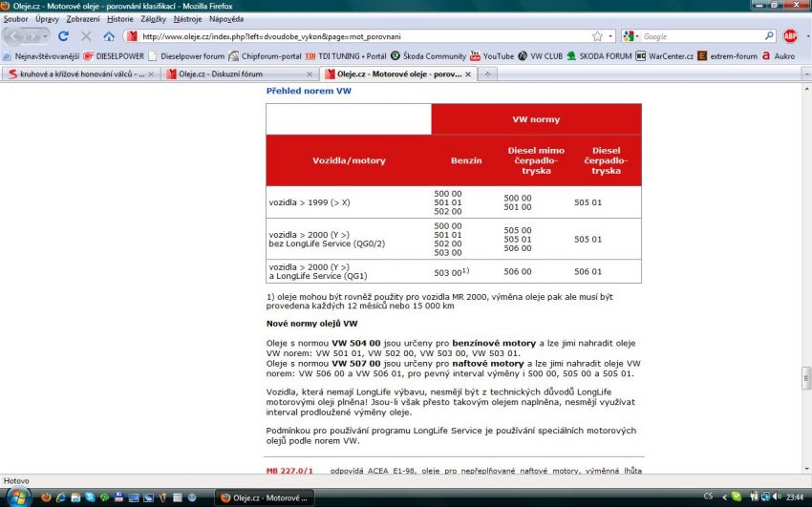Screen dimensions: 812x507
Task: Show hidden tray icons arrow
Action: (x=724, y=497)
